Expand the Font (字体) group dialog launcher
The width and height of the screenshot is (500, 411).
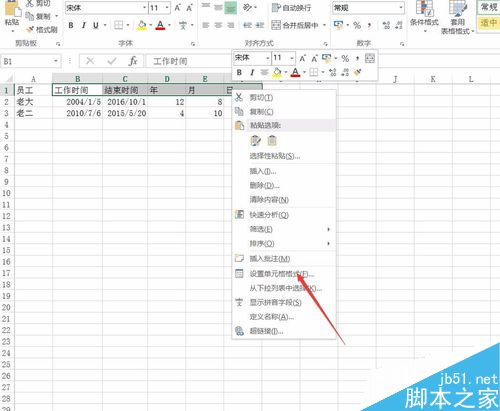[x=193, y=44]
